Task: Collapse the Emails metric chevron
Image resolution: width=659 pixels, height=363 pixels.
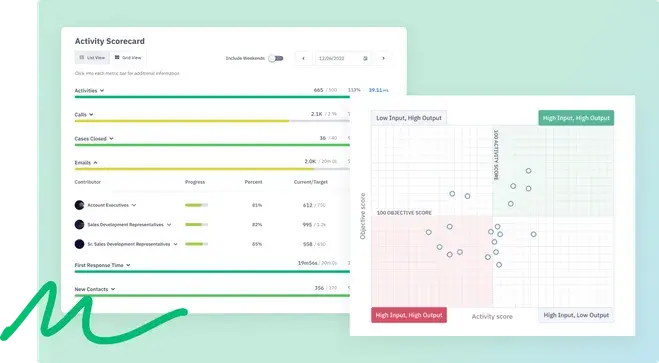Action: [95, 163]
